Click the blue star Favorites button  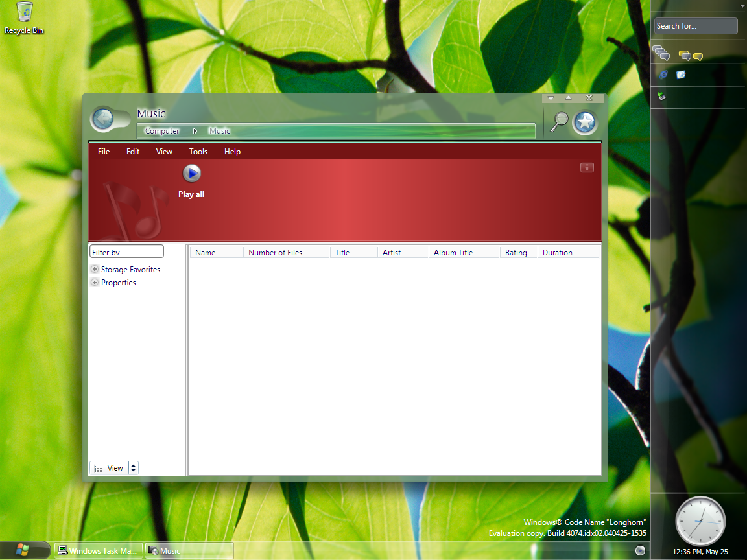(585, 122)
